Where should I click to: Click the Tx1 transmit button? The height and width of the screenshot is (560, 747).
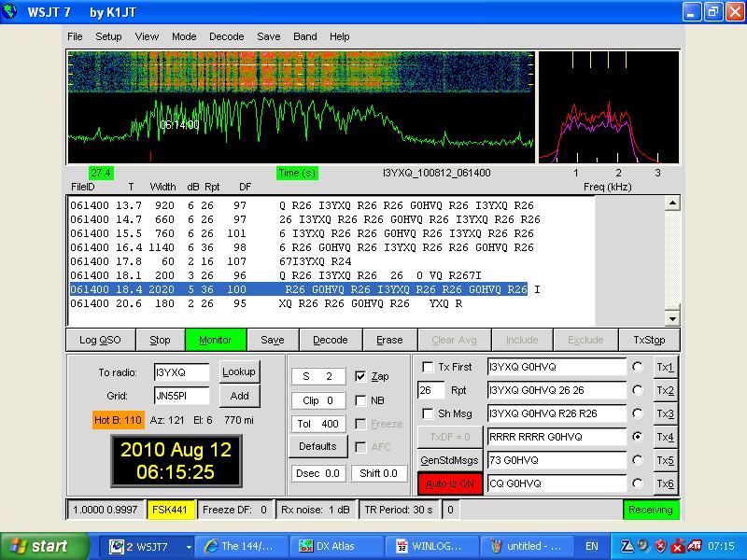coord(665,367)
